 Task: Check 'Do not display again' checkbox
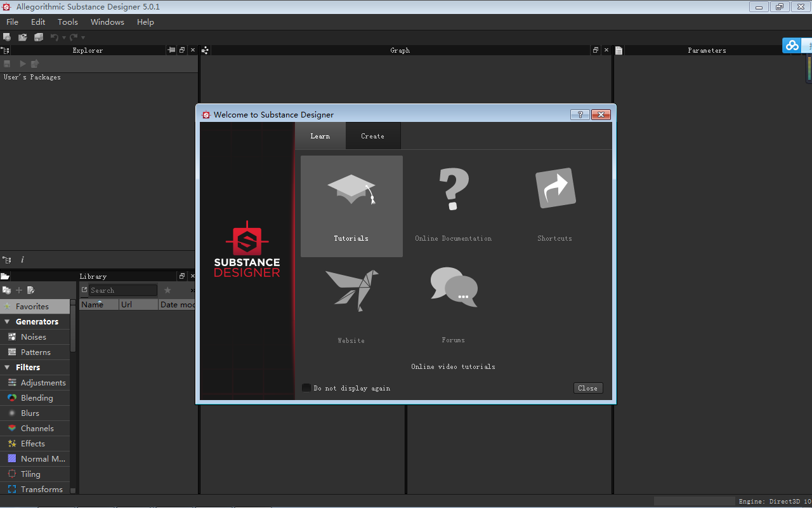click(306, 388)
